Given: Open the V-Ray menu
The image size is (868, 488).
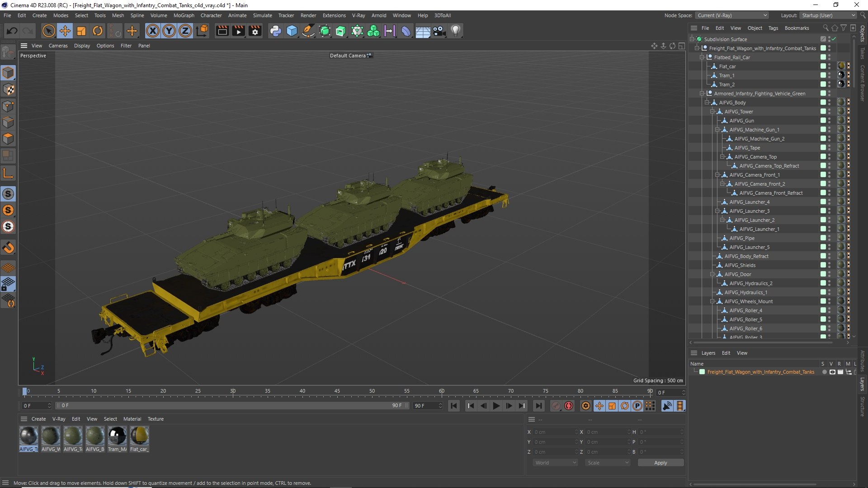Looking at the screenshot, I should coord(359,15).
